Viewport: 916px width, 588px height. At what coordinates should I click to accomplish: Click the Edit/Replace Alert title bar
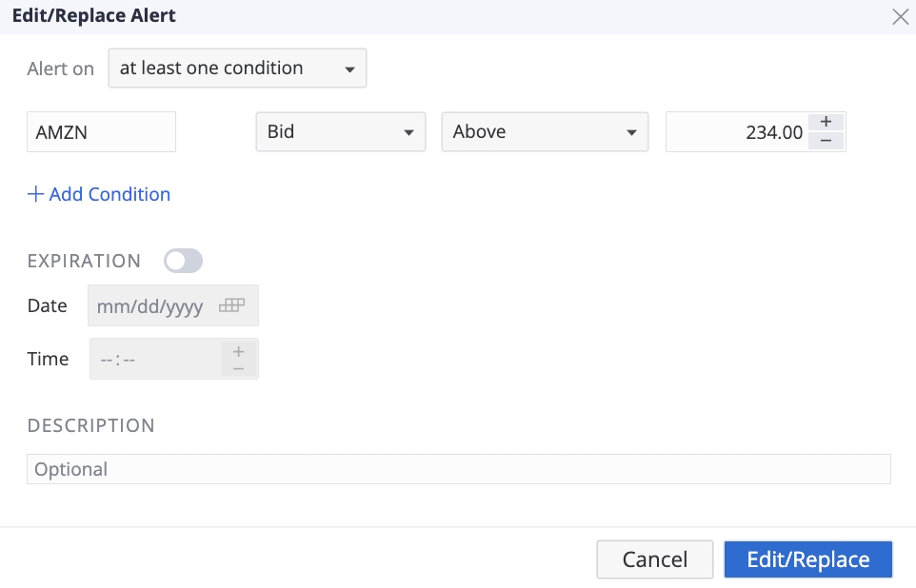(x=381, y=16)
